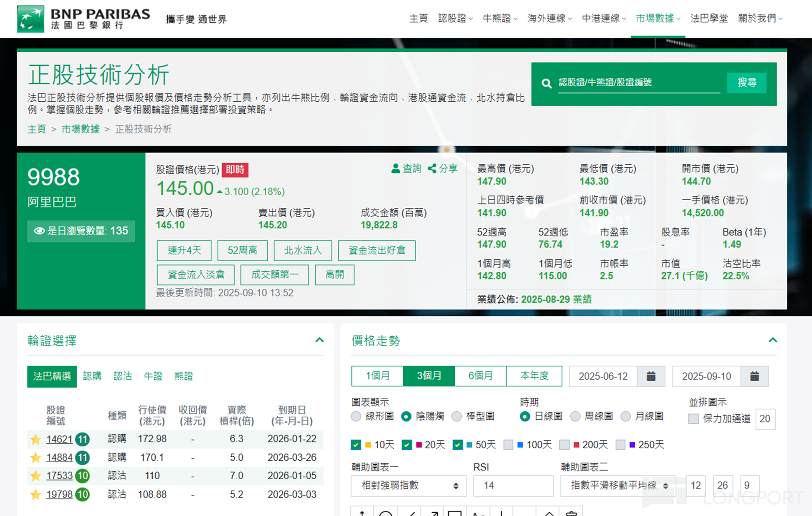812x516 pixels.
Task: Expand the 中港連線 navigation menu
Action: [x=604, y=18]
